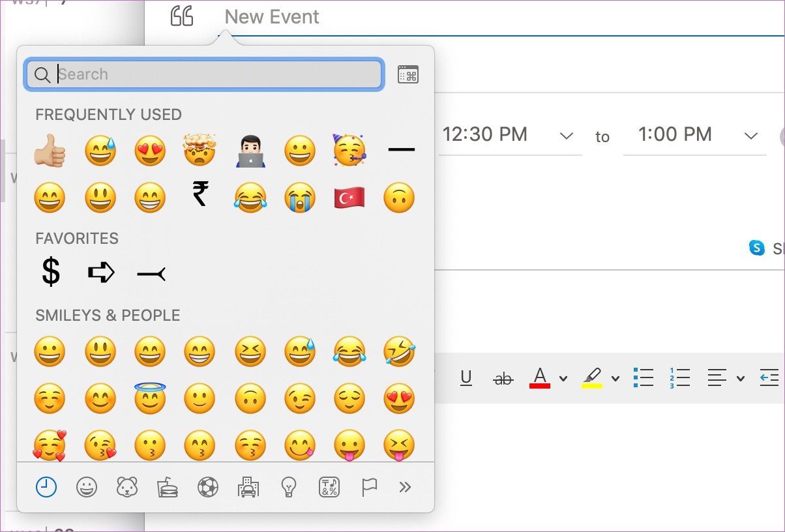Switch to the Frequently Used emoji tab
Image resolution: width=785 pixels, height=532 pixels.
(46, 486)
